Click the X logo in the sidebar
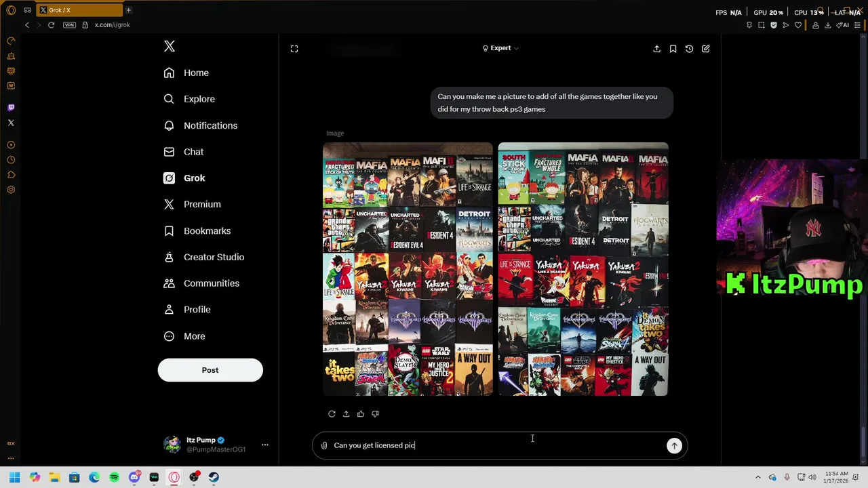The width and height of the screenshot is (868, 488). point(170,46)
